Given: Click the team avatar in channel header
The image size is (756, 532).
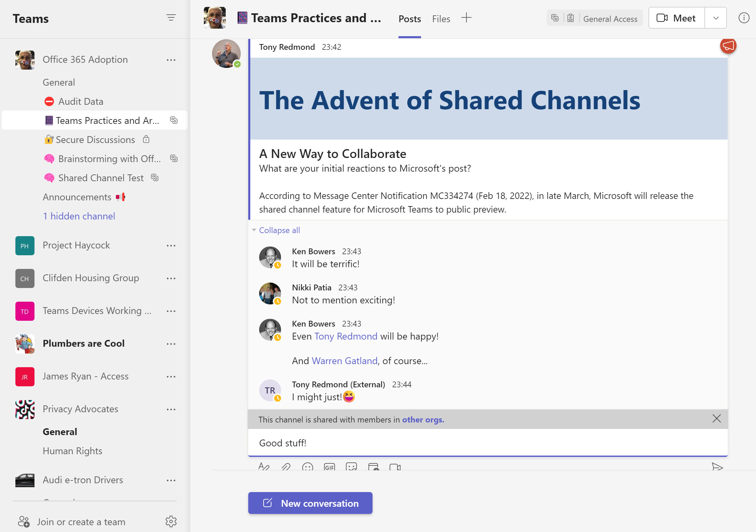Looking at the screenshot, I should pos(215,18).
